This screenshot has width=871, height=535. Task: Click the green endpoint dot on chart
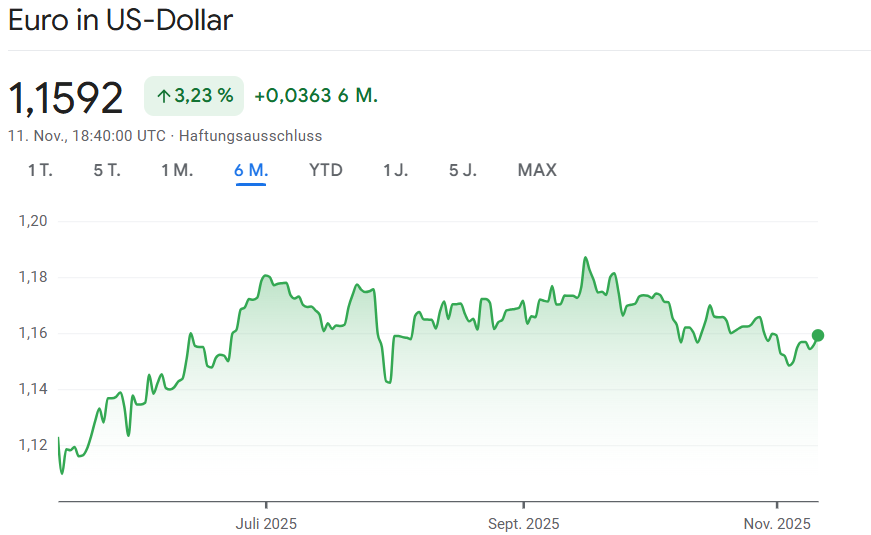click(818, 335)
